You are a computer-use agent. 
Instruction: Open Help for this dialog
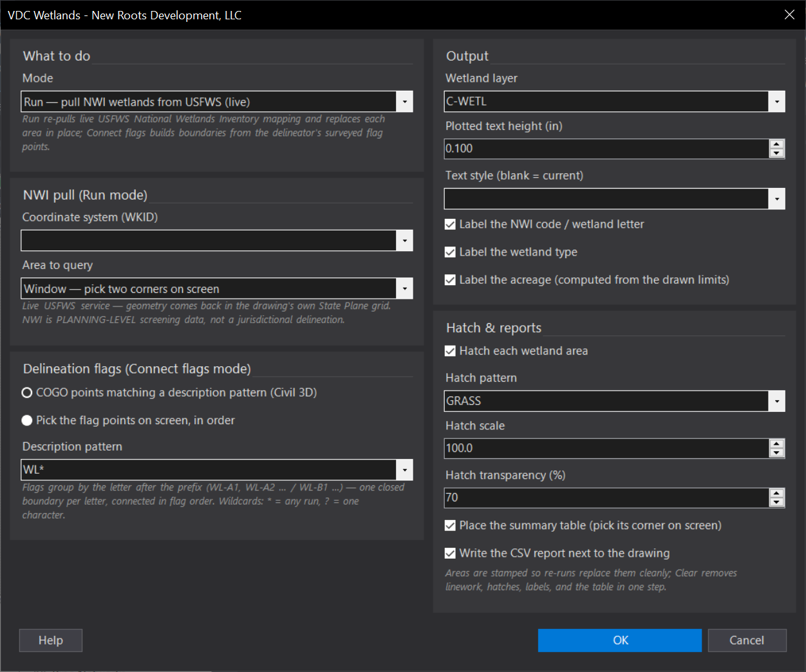(x=51, y=640)
